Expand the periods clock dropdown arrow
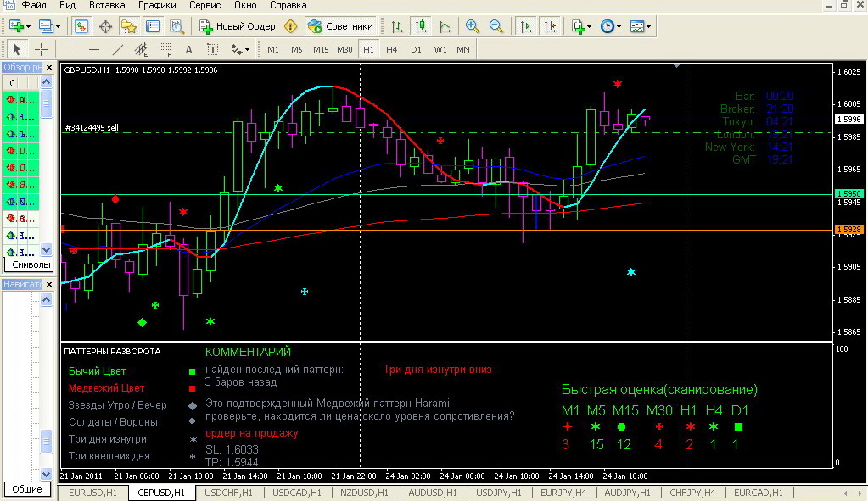Viewport: 868px width, 501px height. tap(619, 26)
